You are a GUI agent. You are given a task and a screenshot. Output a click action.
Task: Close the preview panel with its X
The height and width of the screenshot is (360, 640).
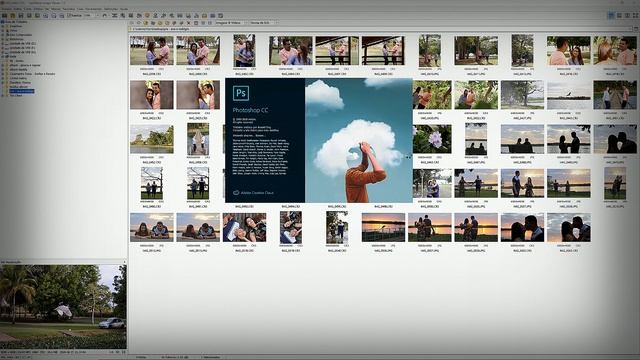(x=124, y=262)
